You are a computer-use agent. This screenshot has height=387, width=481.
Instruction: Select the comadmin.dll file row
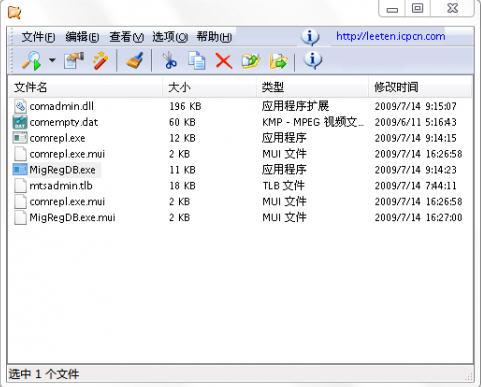[x=240, y=106]
